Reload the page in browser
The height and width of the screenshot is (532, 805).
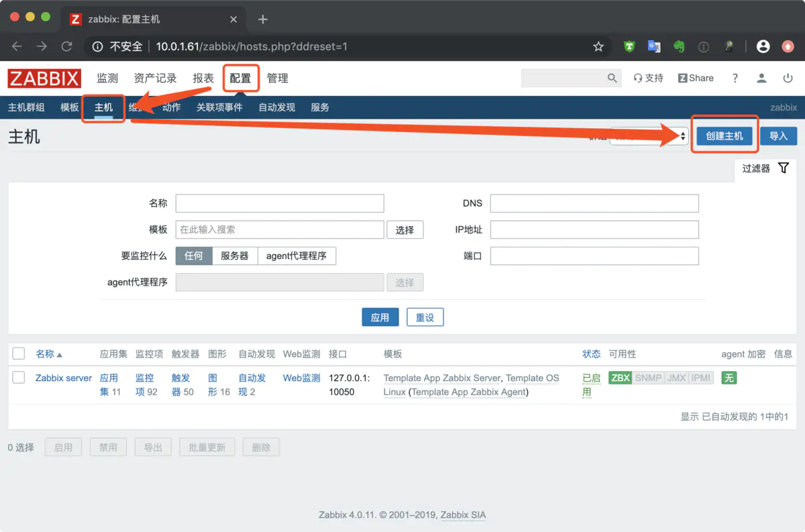tap(66, 46)
